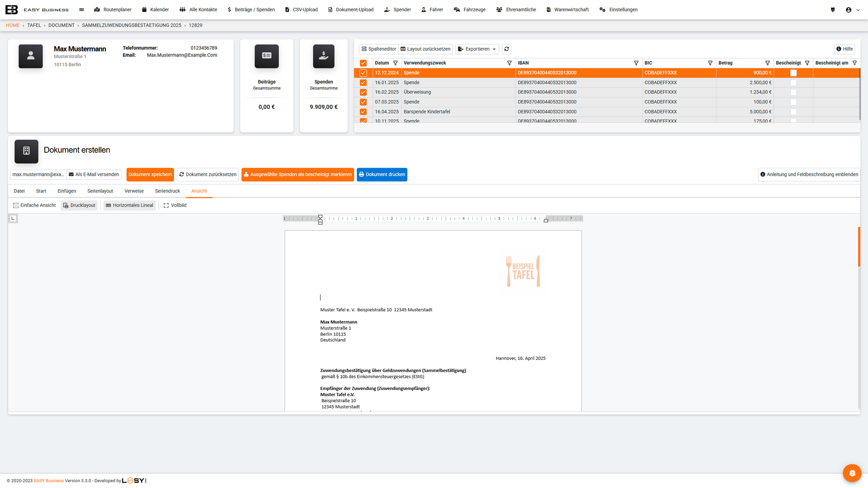Image resolution: width=868 pixels, height=488 pixels.
Task: Click the filter icon on Betrag column
Action: (767, 63)
